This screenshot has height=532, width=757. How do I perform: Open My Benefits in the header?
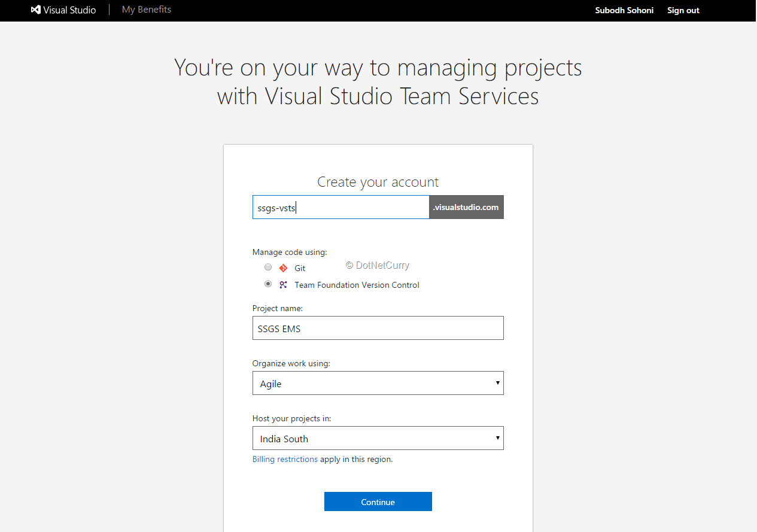(x=147, y=10)
